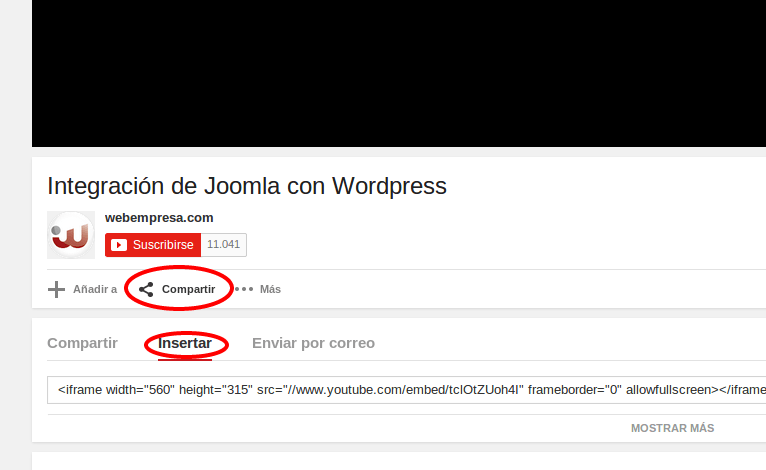Click the webempresa.com channel avatar
The image size is (766, 470).
point(71,235)
